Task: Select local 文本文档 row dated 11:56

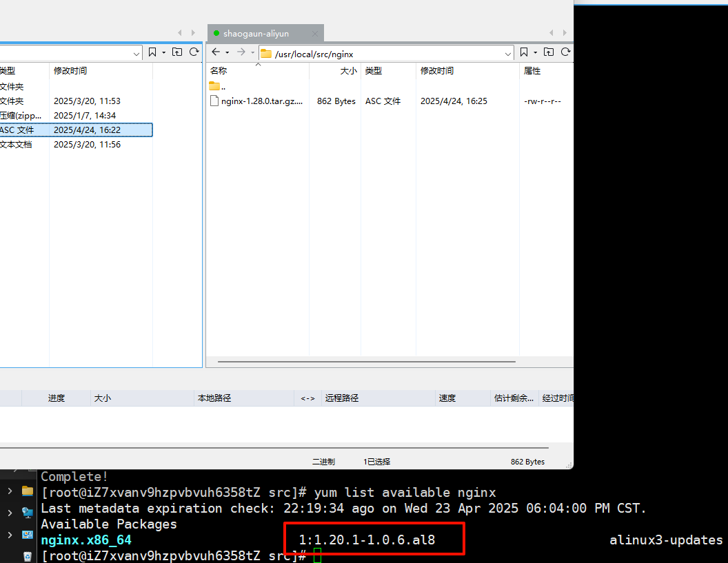Action: (x=76, y=144)
